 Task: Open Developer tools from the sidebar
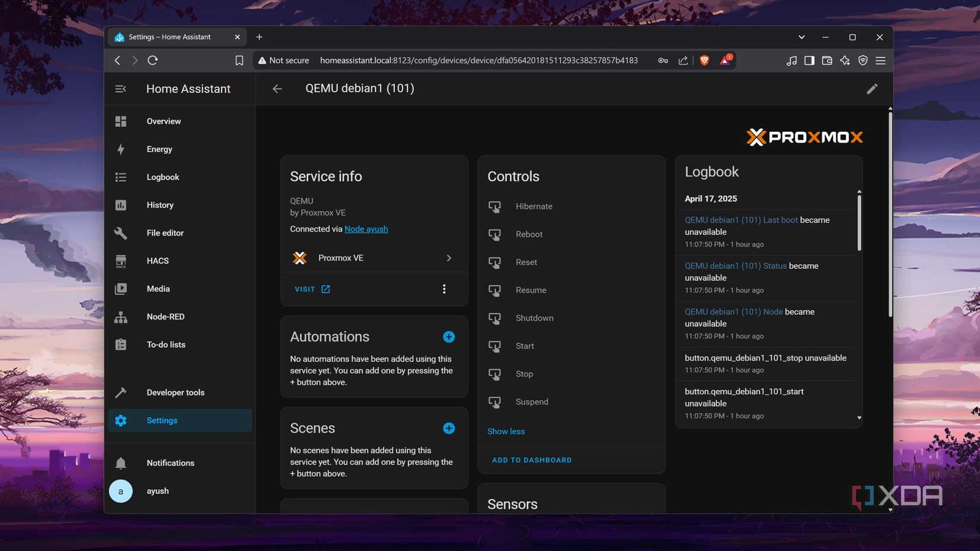pyautogui.click(x=175, y=392)
